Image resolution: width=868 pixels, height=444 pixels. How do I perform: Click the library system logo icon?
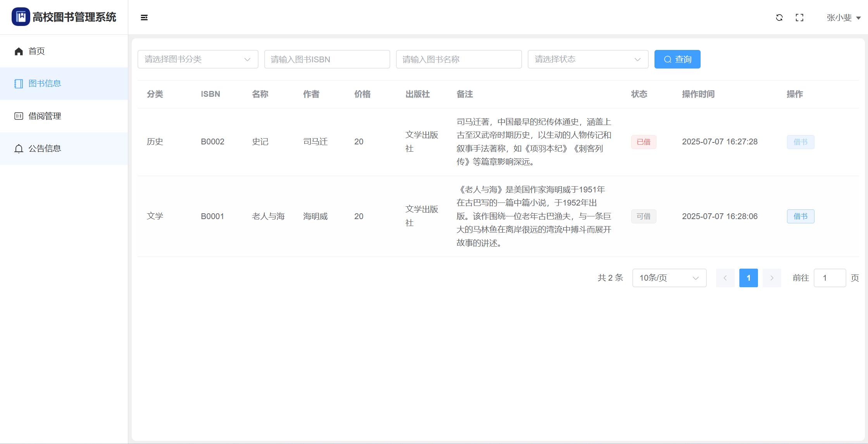21,17
